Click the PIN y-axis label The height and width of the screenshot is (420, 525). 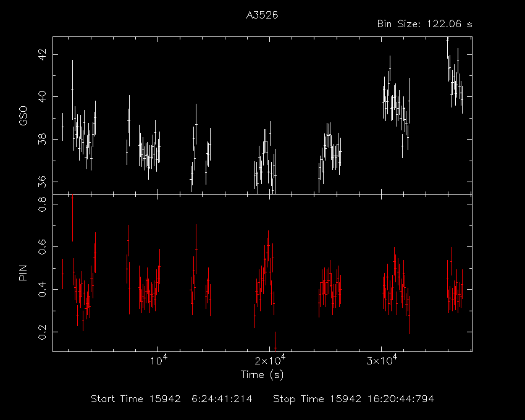[x=23, y=272]
